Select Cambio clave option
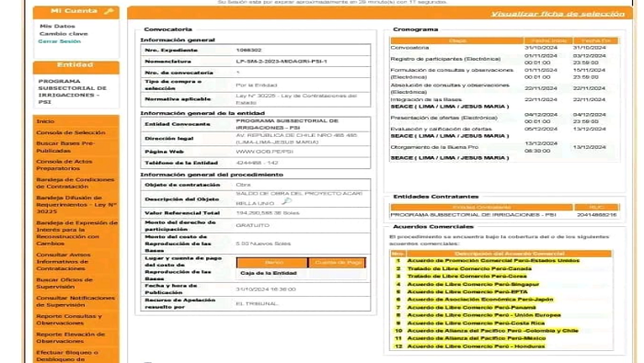This screenshot has width=644, height=363. pyautogui.click(x=63, y=34)
